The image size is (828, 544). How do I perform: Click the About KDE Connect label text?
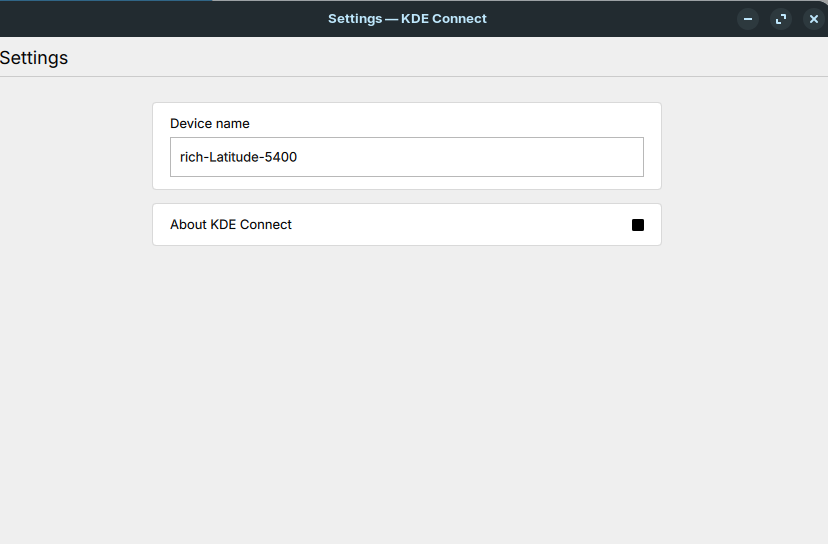231,225
